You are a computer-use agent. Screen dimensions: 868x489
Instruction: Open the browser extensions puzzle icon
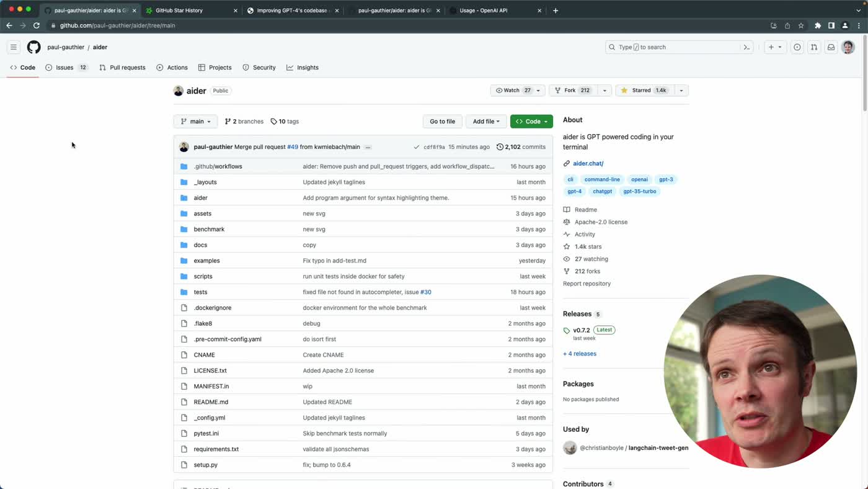tap(818, 25)
